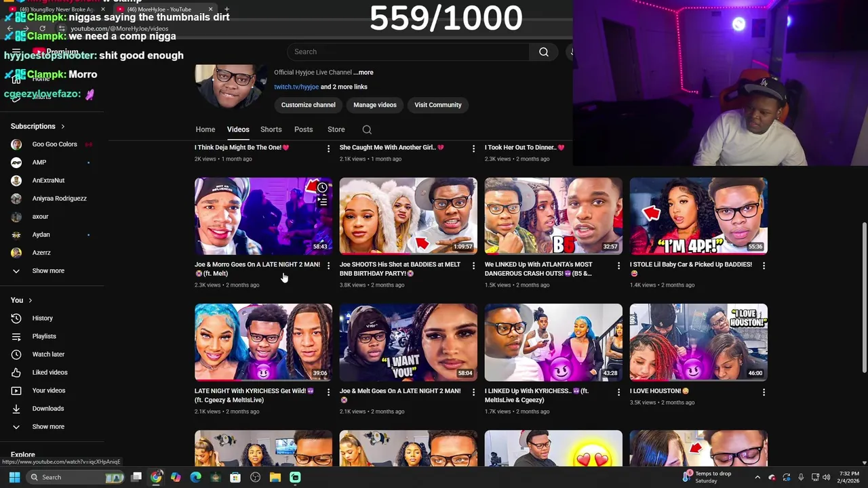868x488 pixels.
Task: Open the twitch.tv/hyyjoe link
Action: pyautogui.click(x=296, y=87)
